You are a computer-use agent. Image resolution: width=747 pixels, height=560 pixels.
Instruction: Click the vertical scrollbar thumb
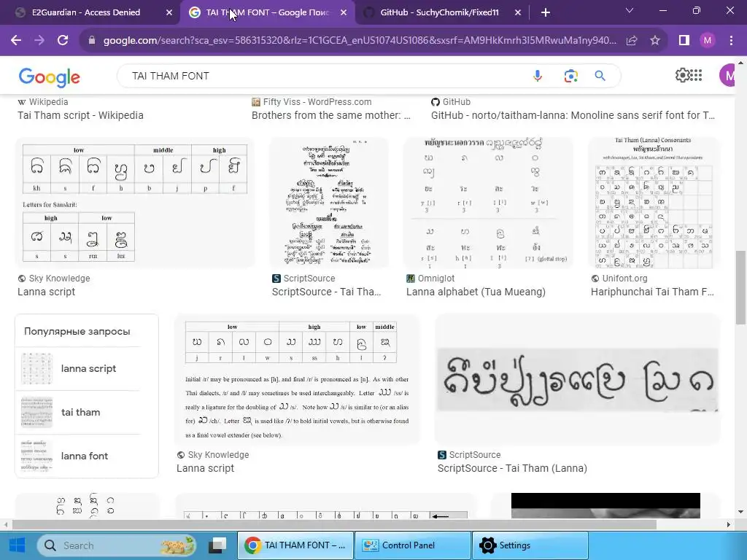741,287
